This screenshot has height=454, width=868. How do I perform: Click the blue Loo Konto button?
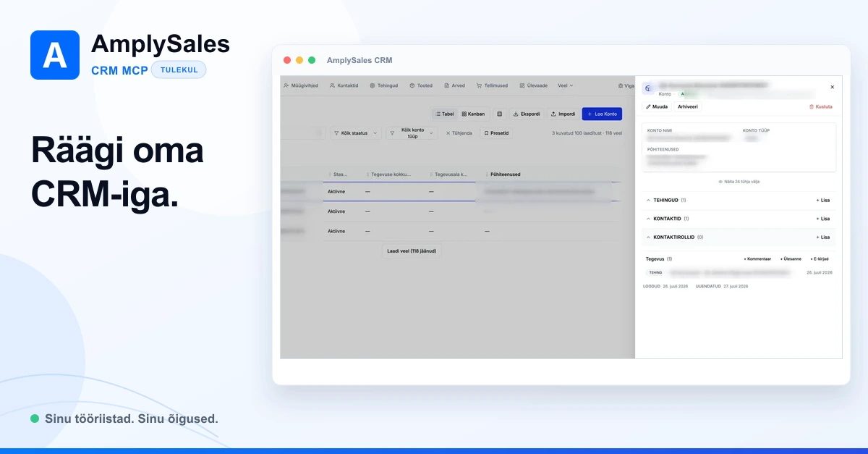tap(602, 114)
